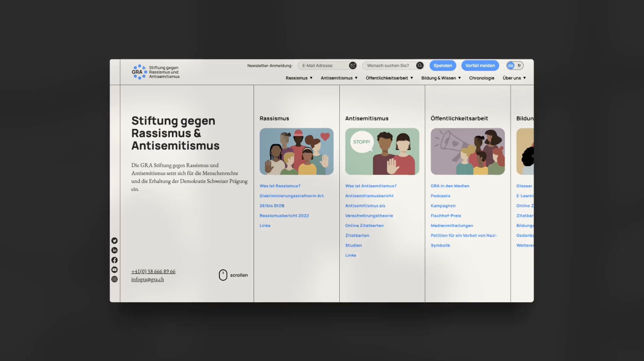The width and height of the screenshot is (644, 361).
Task: Expand the Rassismus navigation dropdown
Action: pos(299,78)
